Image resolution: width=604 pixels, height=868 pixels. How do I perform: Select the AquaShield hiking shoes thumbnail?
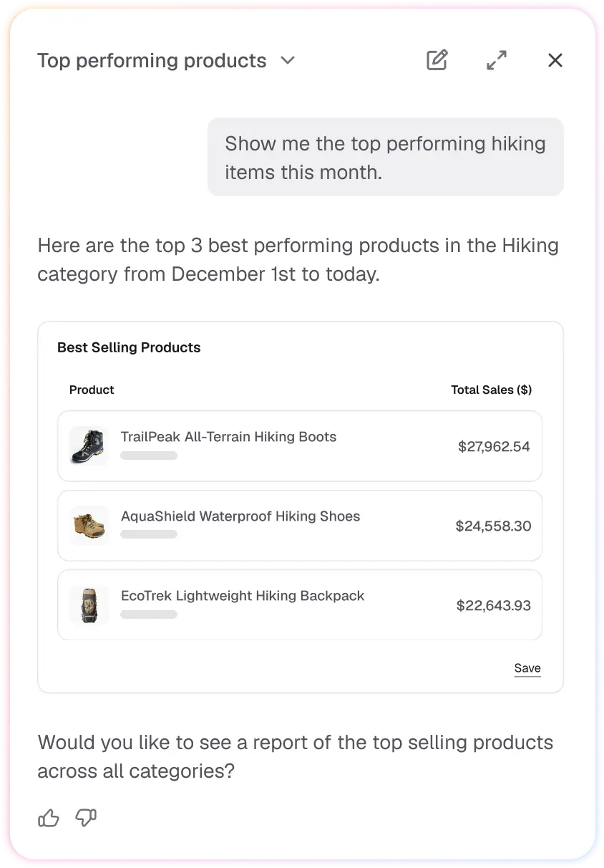(x=89, y=525)
